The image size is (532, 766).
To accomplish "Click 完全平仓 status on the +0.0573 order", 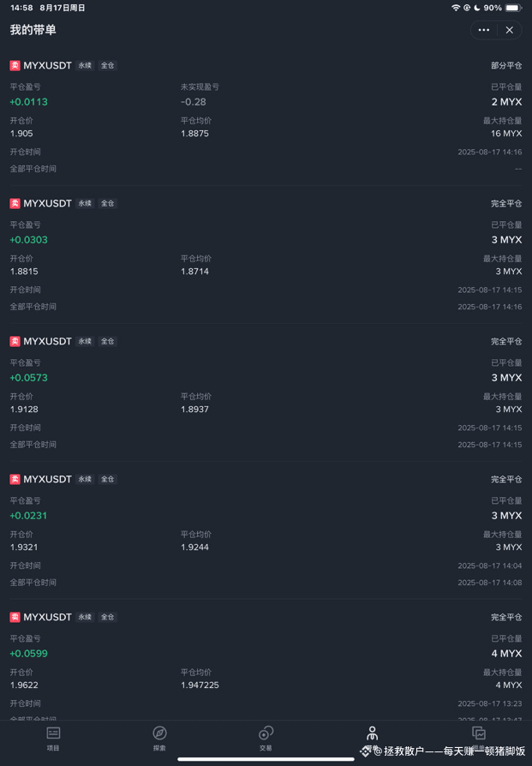I will click(x=506, y=342).
